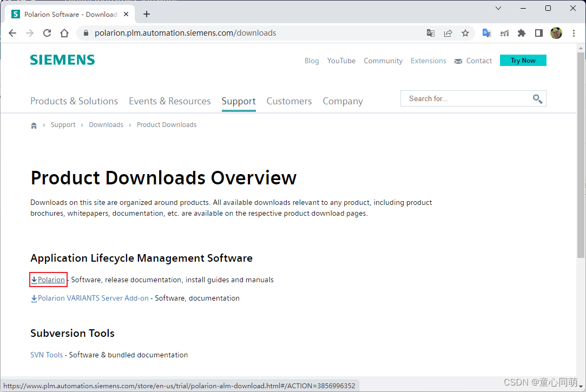Screen dimensions: 586x392
Task: Share this page icon
Action: [x=447, y=33]
